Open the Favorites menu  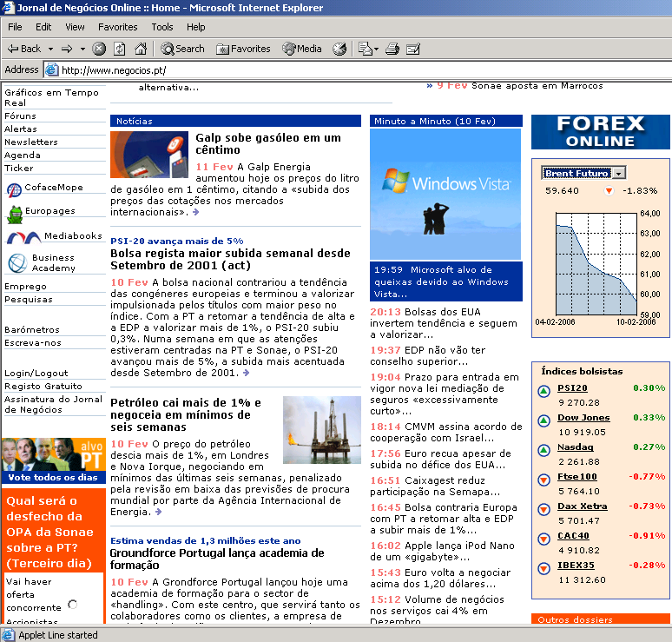pos(117,27)
